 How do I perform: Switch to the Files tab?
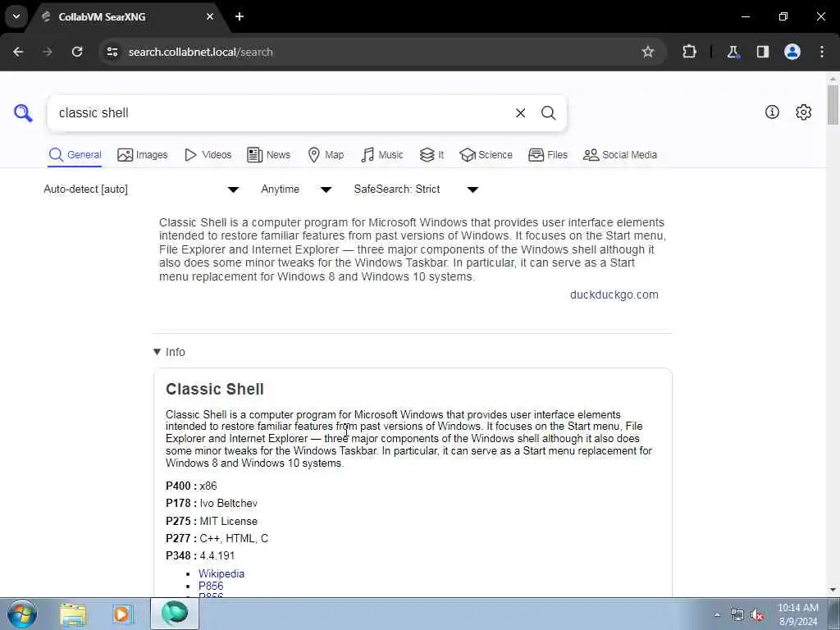tap(547, 155)
